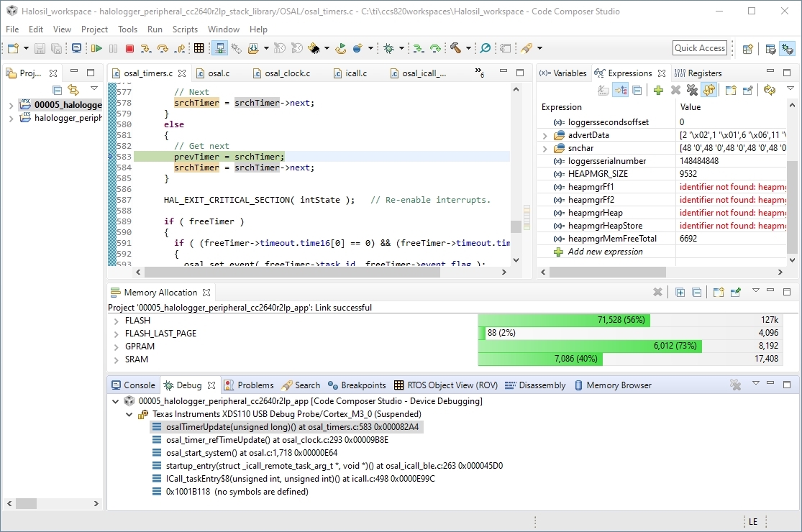Open the Scripts menu
The image size is (802, 532).
point(185,29)
